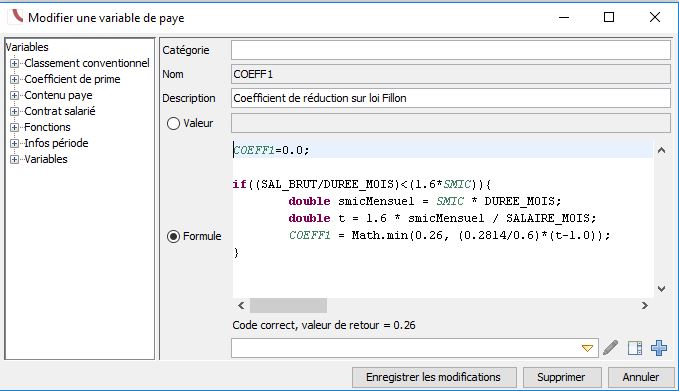Open the yellow arrow combo dropdown
This screenshot has height=391, width=679.
click(x=587, y=348)
